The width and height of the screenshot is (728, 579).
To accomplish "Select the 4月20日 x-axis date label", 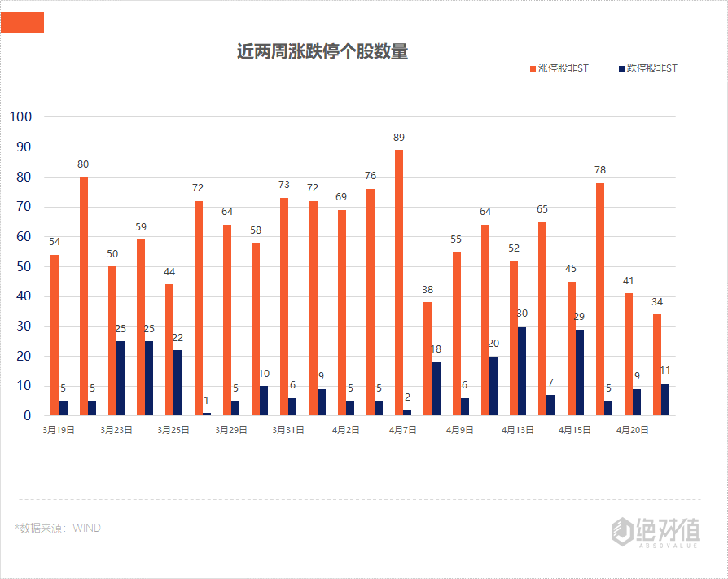I will (633, 430).
